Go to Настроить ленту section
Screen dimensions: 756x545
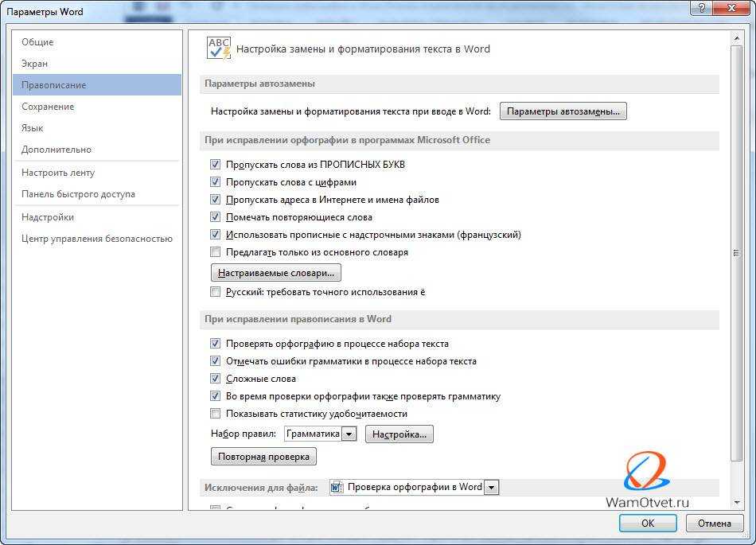[58, 173]
